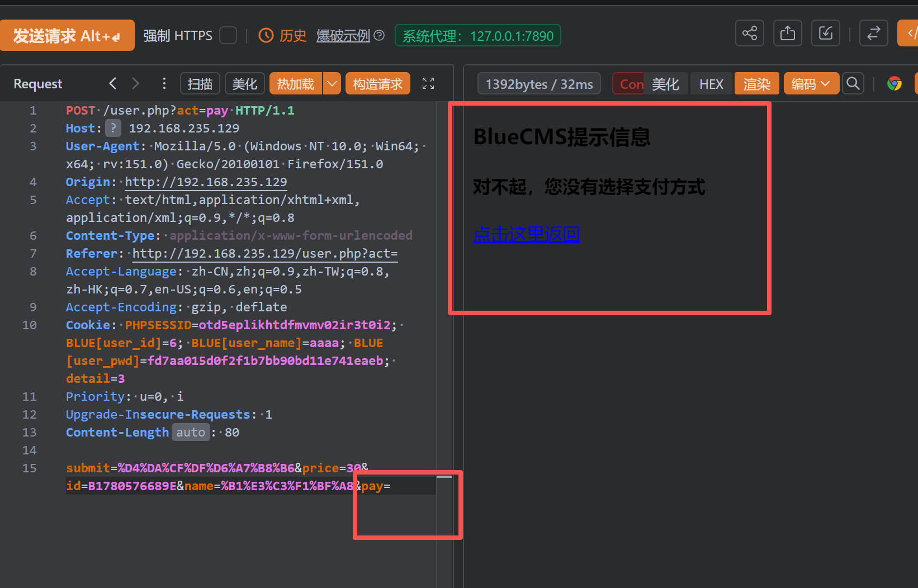Click the 'Upgrade-Insecure-Requests: 1' header line
The height and width of the screenshot is (588, 918).
pos(169,415)
